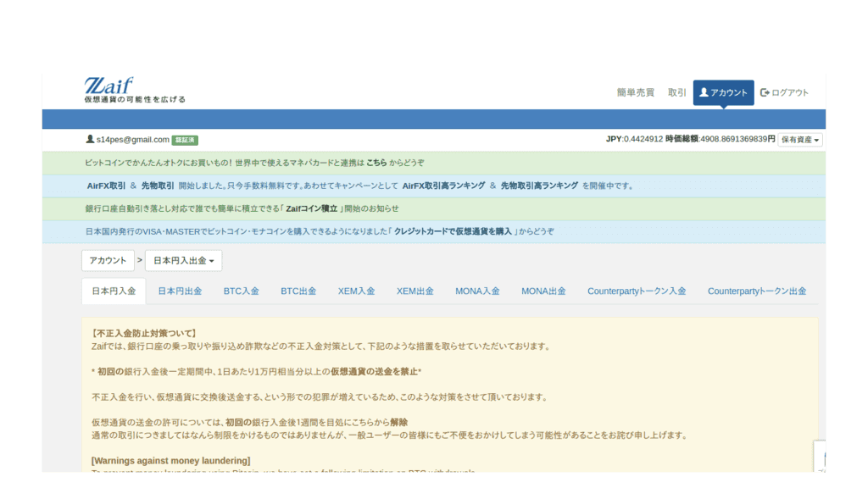Open the Zaifコイン積立 announcement link
The height and width of the screenshot is (488, 868).
click(x=312, y=208)
